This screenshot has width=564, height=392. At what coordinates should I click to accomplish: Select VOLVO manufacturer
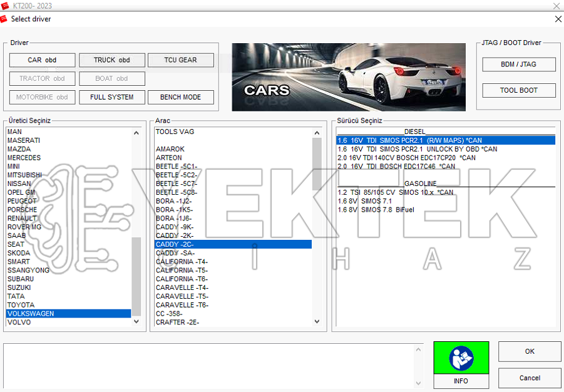68,322
